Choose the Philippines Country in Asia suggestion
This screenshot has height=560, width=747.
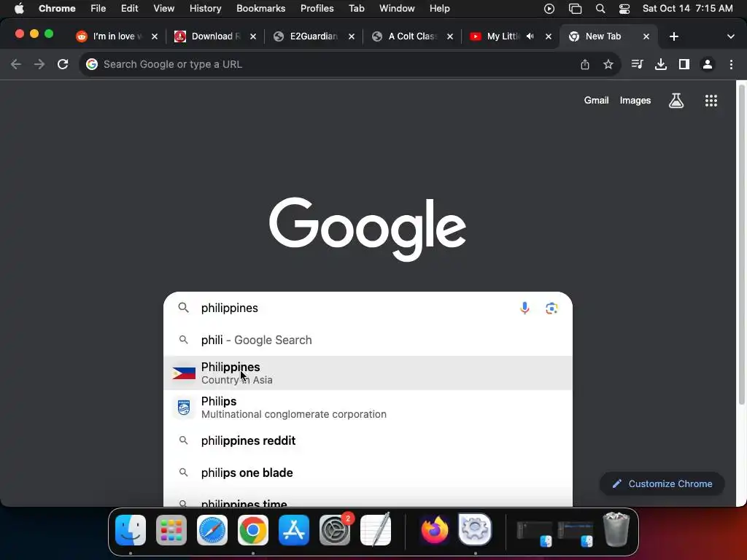[368, 373]
